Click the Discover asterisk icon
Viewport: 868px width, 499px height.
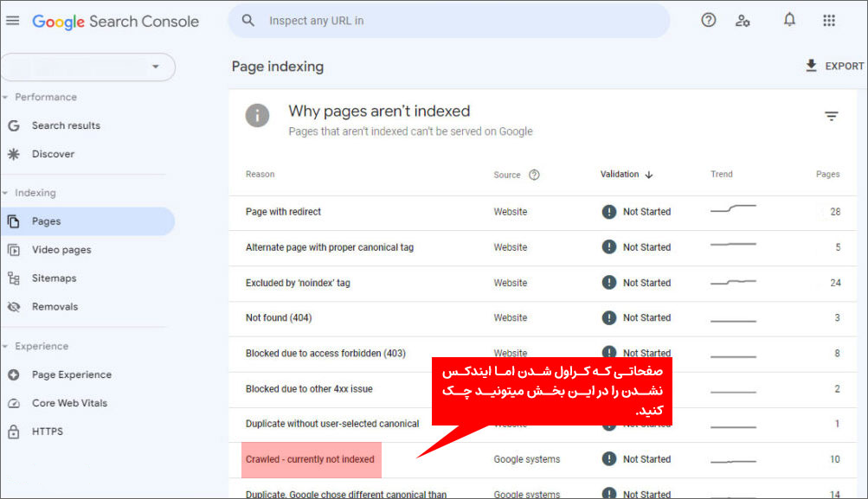click(x=14, y=154)
